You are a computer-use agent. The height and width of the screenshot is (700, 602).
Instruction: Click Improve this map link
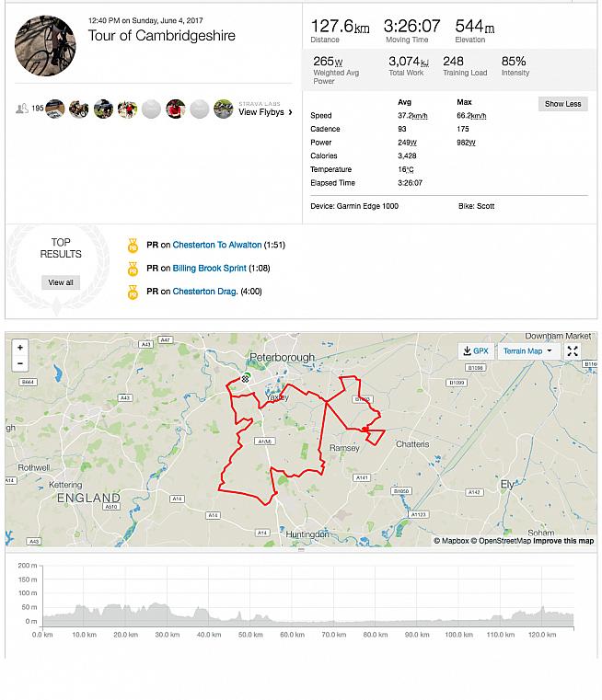pos(563,541)
